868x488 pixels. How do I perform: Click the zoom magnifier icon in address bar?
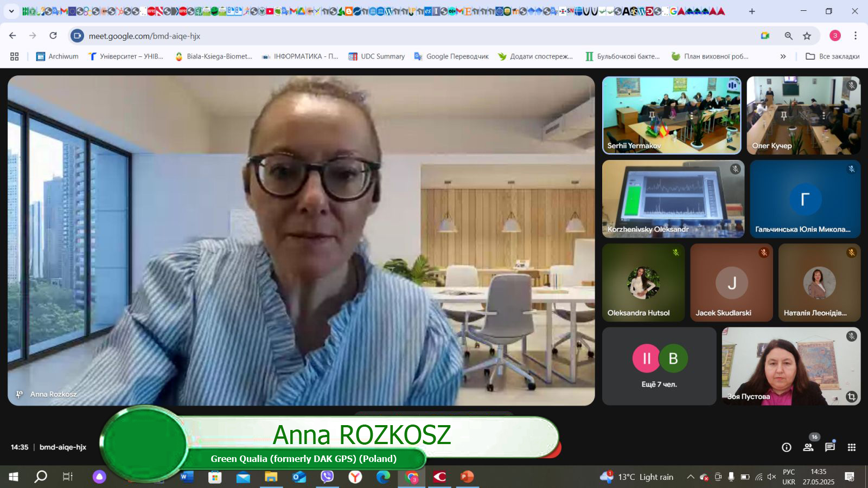click(788, 36)
